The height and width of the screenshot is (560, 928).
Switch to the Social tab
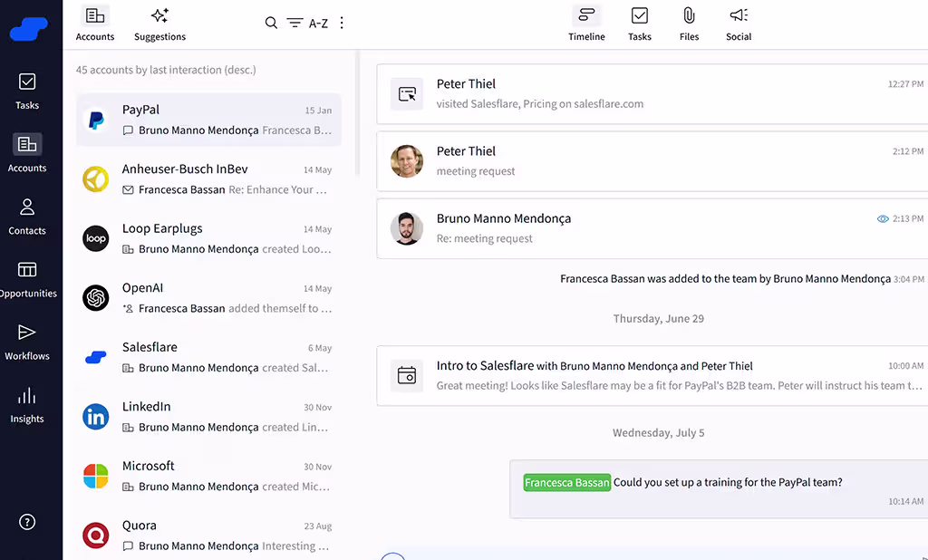738,23
